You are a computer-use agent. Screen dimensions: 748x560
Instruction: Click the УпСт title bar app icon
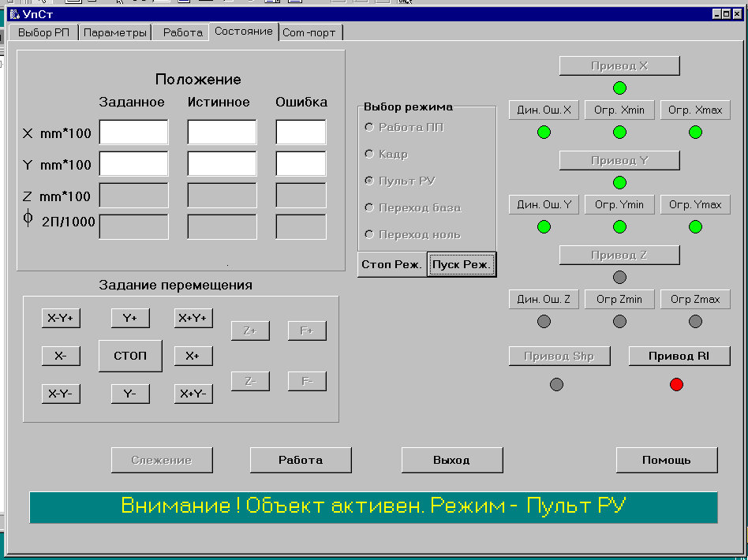pos(15,14)
